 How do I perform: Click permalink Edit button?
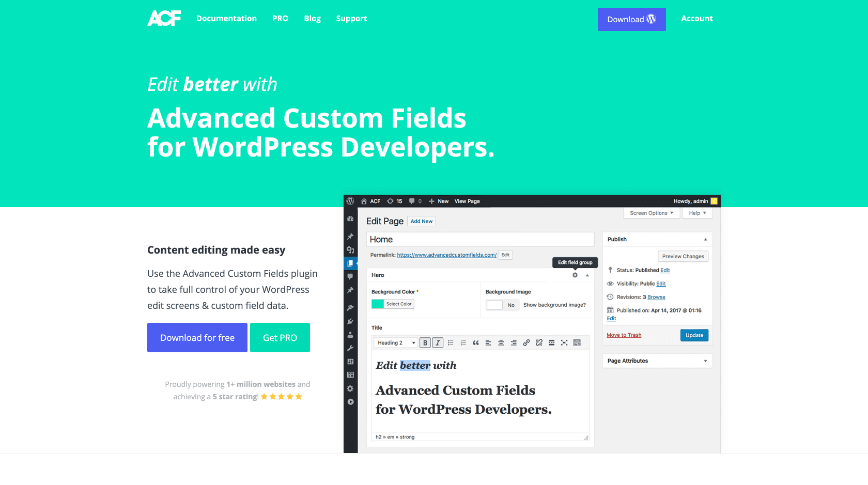click(505, 255)
